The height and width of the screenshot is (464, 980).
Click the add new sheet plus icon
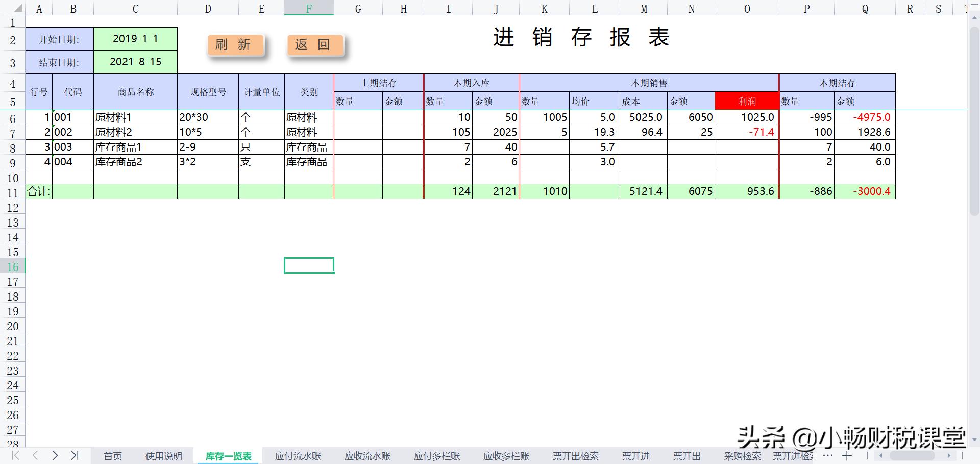(847, 456)
